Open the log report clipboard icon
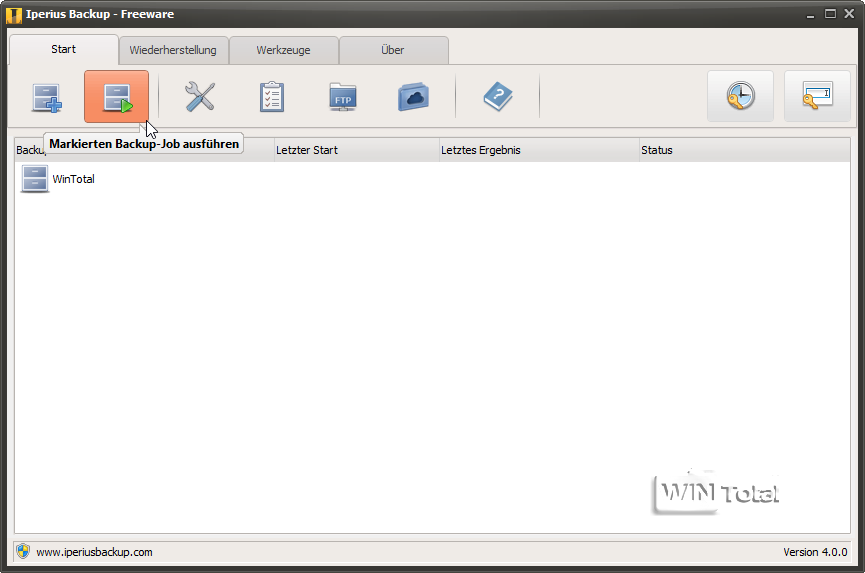 coord(272,97)
